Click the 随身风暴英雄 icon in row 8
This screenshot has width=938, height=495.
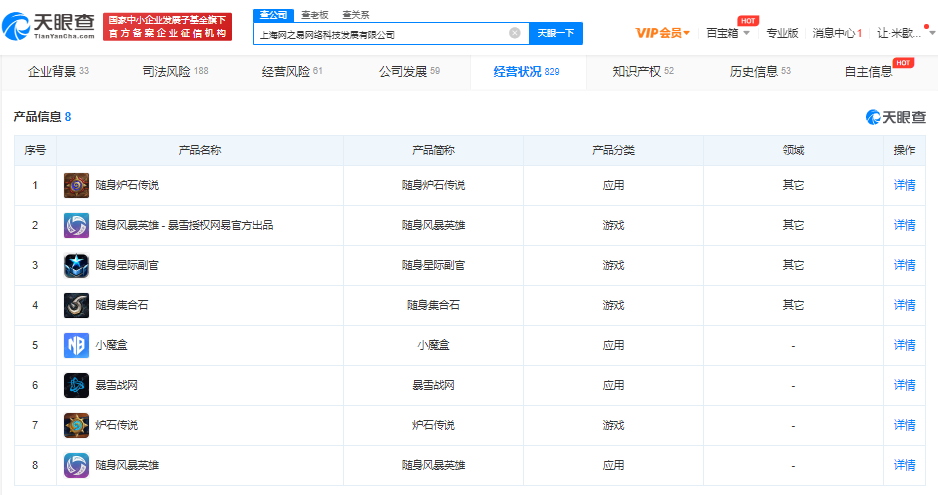click(76, 465)
